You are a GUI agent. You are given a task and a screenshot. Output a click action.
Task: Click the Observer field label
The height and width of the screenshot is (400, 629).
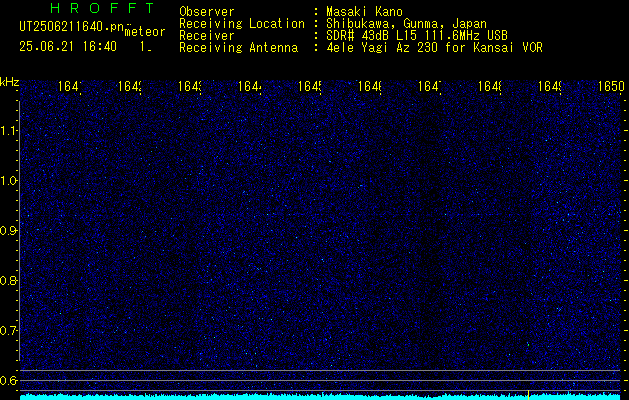(x=207, y=12)
